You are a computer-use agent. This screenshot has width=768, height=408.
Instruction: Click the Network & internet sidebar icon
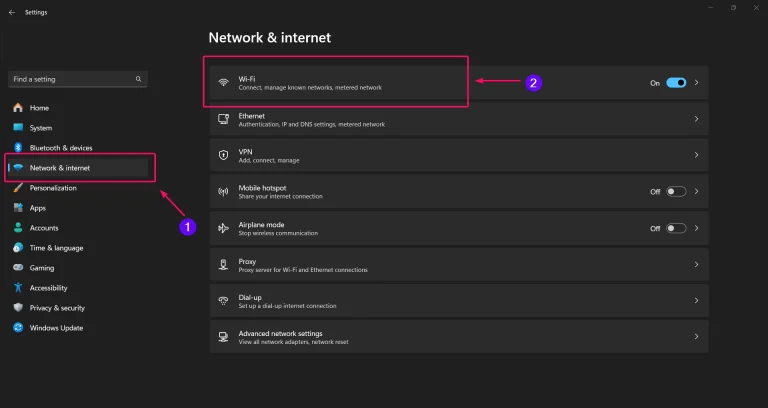(18, 168)
